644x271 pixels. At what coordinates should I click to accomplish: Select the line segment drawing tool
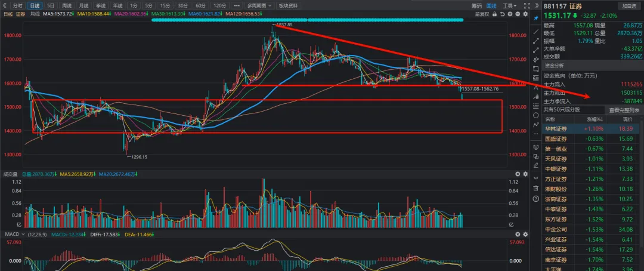click(535, 50)
